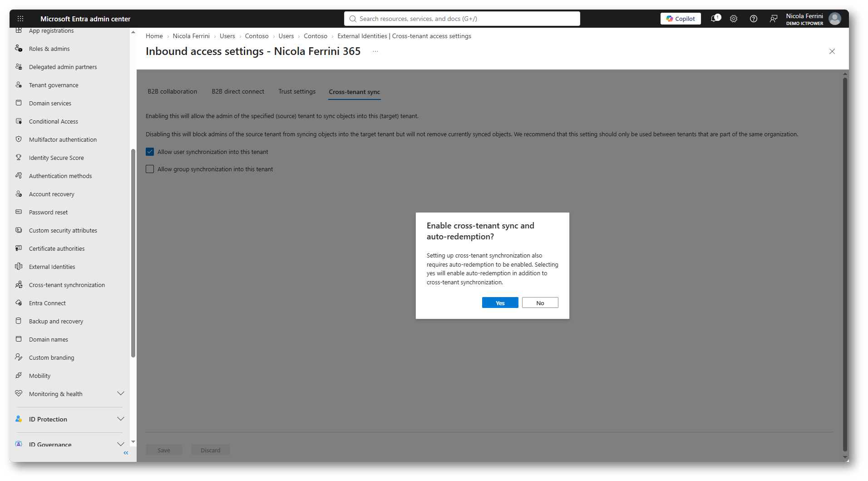Open the notifications bell
The width and height of the screenshot is (868, 481).
coord(715,19)
